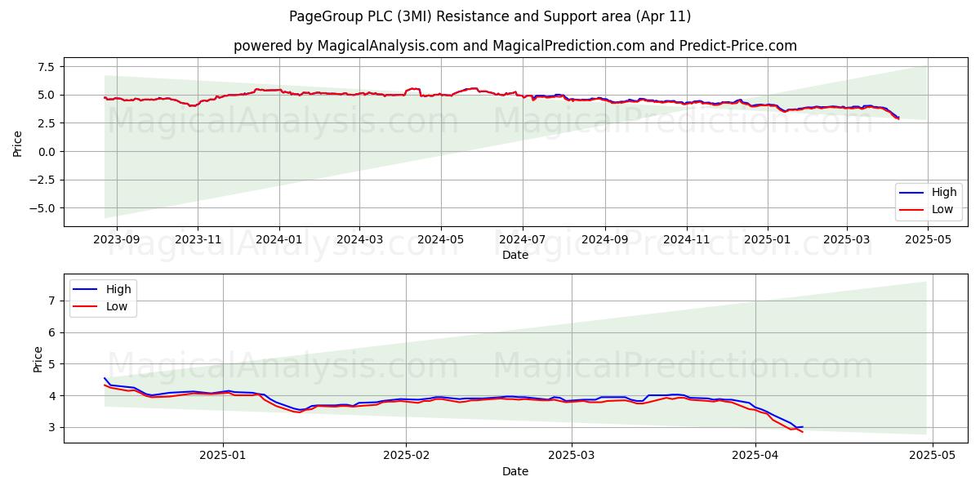
Task: Click the '2025-05' tick label on the top chart
Action: (x=928, y=239)
